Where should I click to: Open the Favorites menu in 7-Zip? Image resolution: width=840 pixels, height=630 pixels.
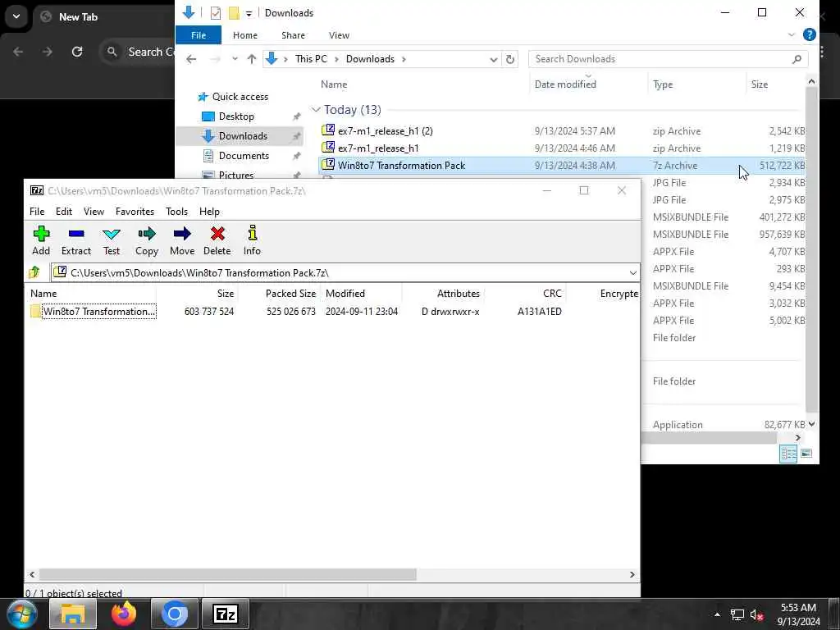[135, 212]
